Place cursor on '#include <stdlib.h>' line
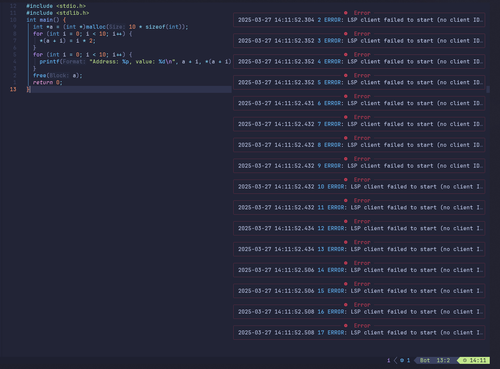Image resolution: width=500 pixels, height=369 pixels. [x=58, y=13]
